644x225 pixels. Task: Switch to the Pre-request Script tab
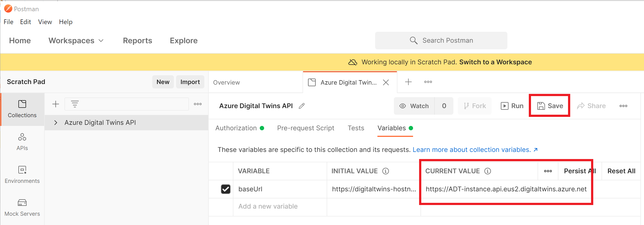[306, 128]
